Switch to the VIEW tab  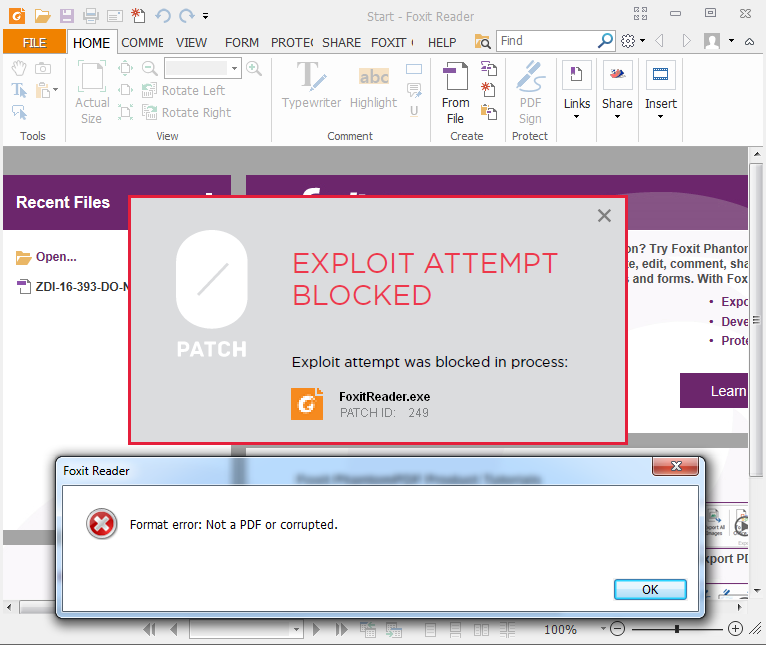coord(192,43)
